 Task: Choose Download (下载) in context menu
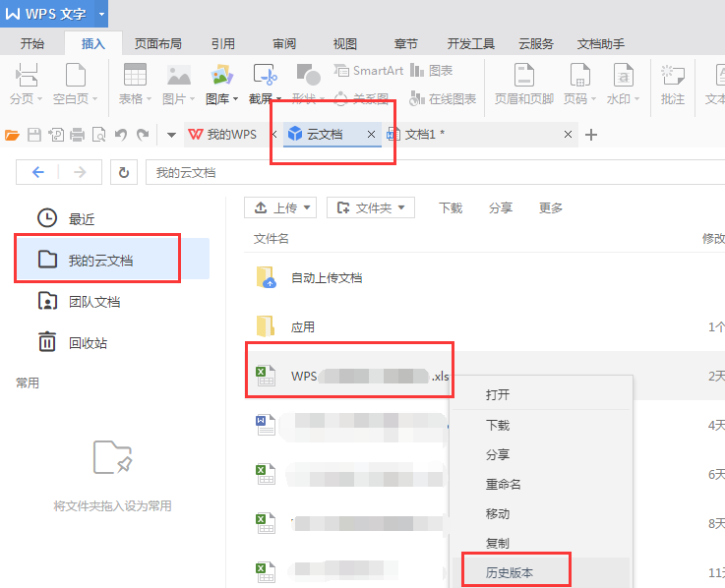coord(541,425)
